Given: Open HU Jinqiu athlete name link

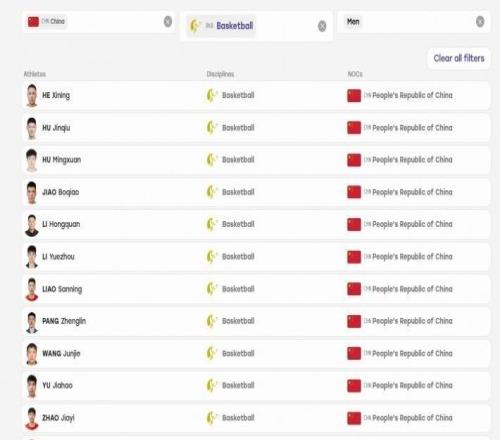Looking at the screenshot, I should (x=56, y=128).
